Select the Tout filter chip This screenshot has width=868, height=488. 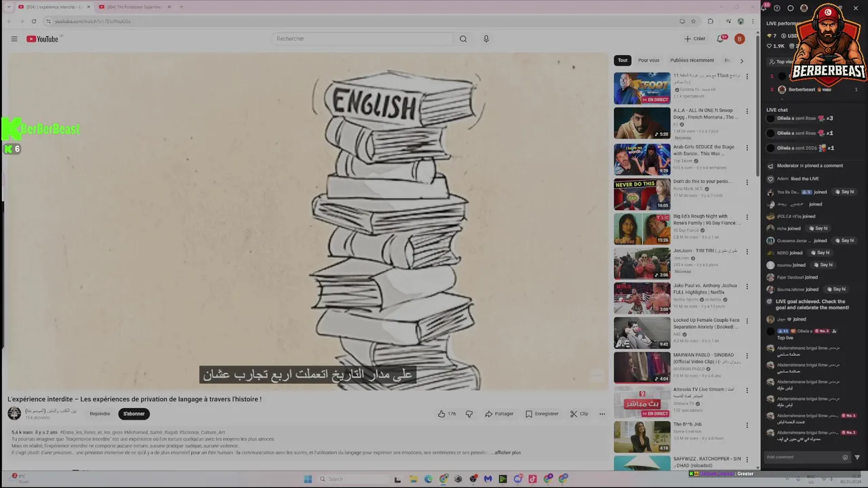pos(623,60)
